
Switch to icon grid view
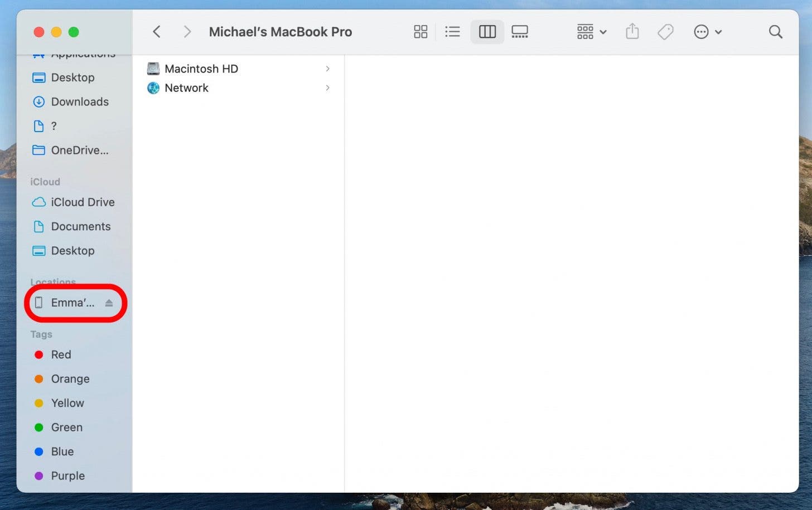[420, 32]
